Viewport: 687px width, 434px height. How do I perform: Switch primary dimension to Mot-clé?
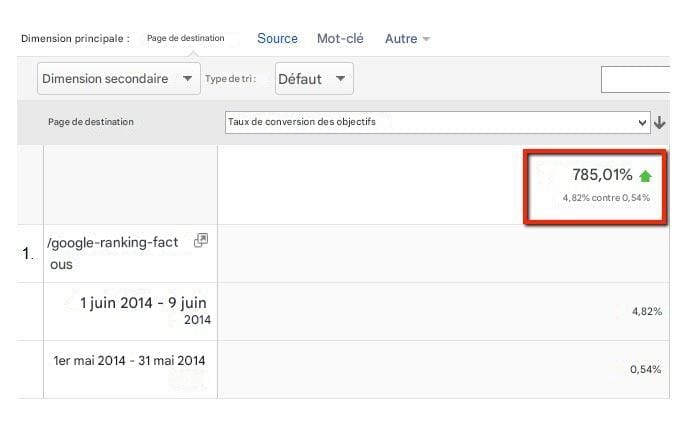(x=340, y=39)
